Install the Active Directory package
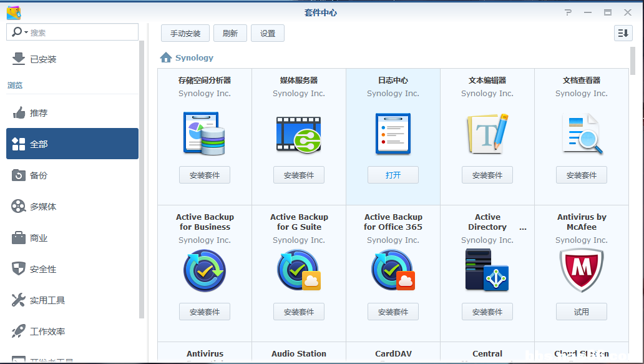Image resolution: width=644 pixels, height=364 pixels. [487, 312]
